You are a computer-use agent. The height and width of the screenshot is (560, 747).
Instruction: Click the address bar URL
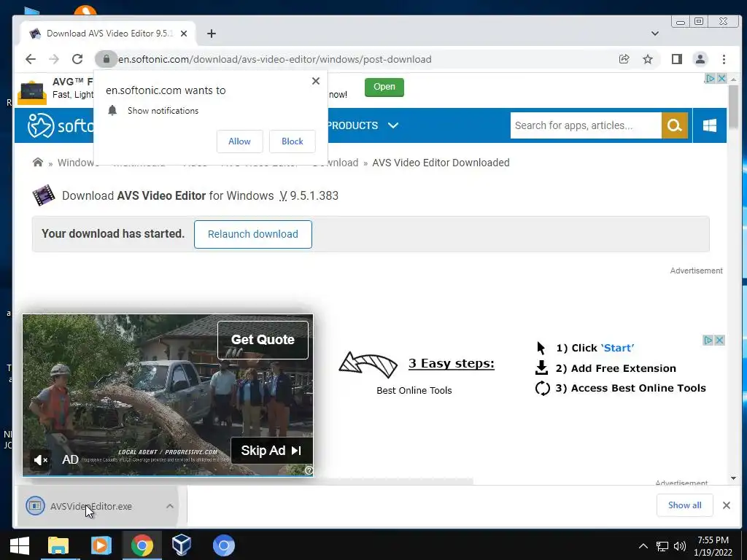(x=275, y=59)
